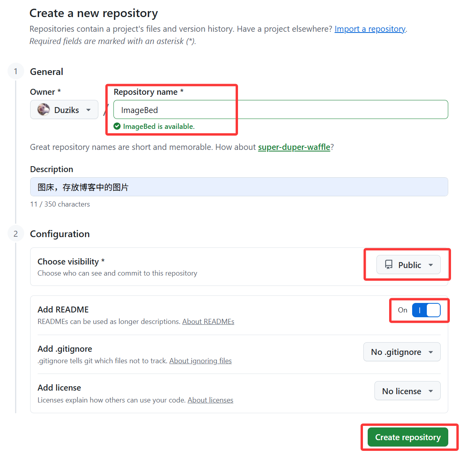Expand the No license dropdown
476x458 pixels.
pyautogui.click(x=407, y=391)
